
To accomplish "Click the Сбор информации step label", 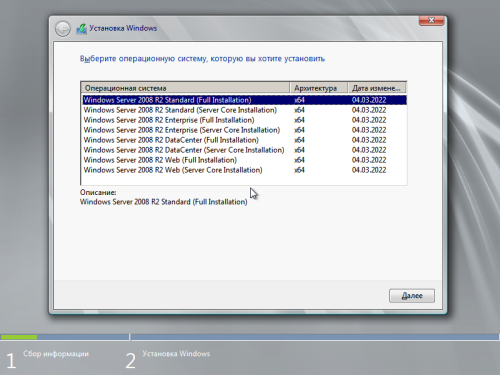I will tap(56, 354).
